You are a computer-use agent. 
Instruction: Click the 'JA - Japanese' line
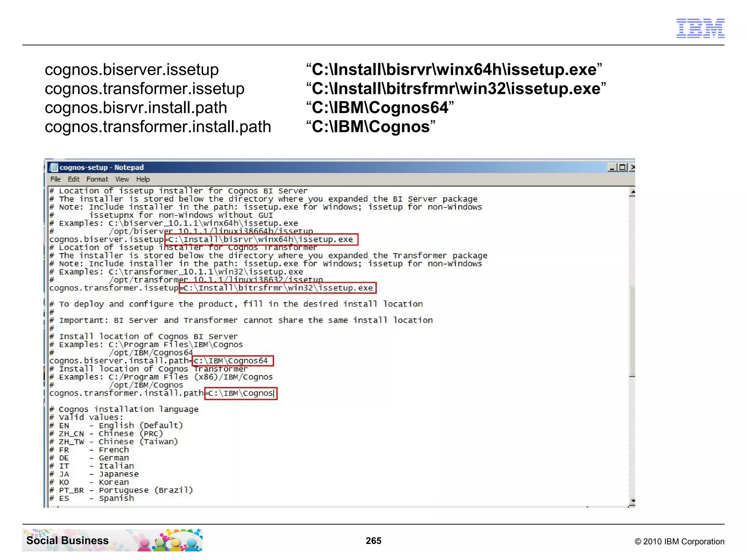pos(94,474)
